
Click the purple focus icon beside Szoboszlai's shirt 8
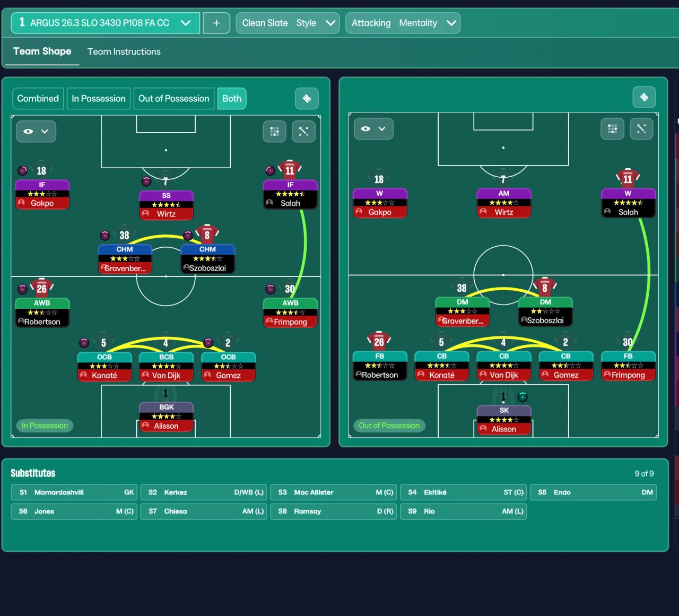pyautogui.click(x=188, y=235)
